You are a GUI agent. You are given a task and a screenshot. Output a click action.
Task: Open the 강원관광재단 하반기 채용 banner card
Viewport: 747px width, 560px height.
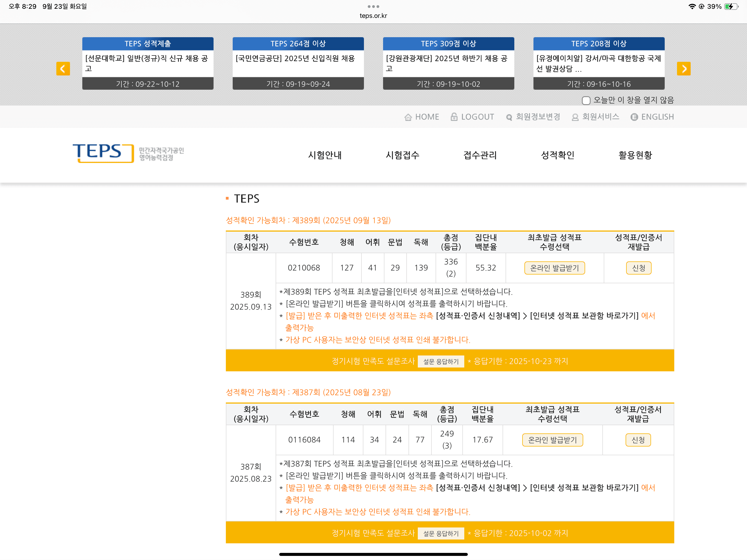click(x=448, y=63)
